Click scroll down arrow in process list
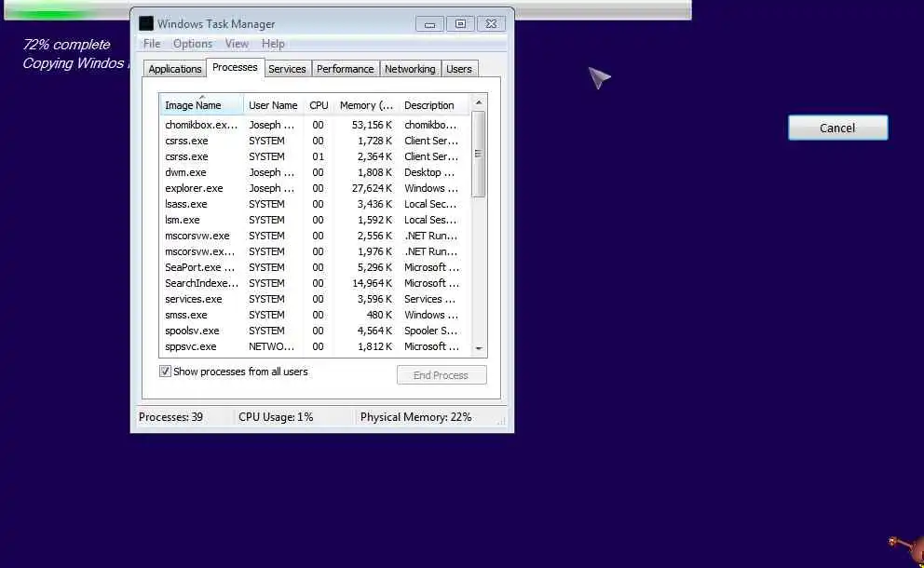The width and height of the screenshot is (924, 568). point(479,348)
